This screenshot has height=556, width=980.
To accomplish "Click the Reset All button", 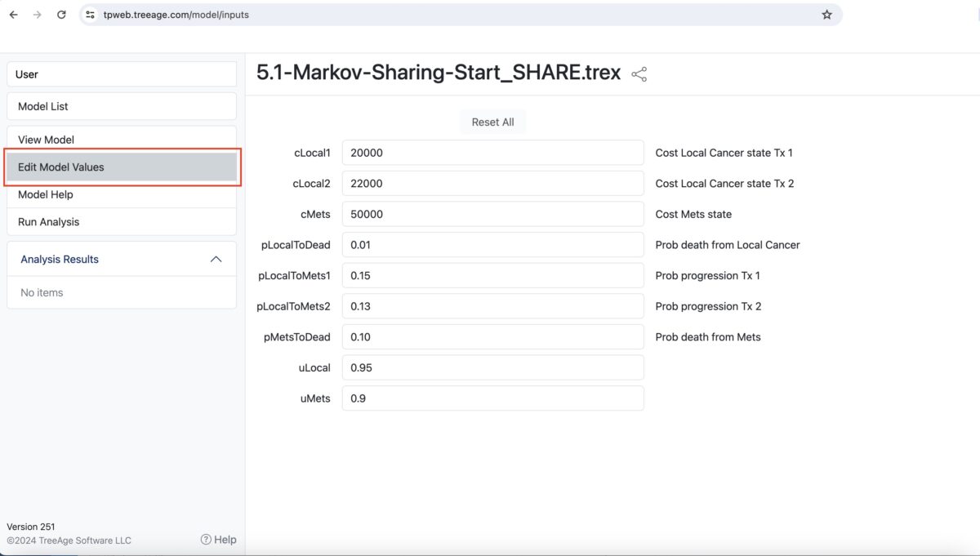I will pyautogui.click(x=492, y=121).
